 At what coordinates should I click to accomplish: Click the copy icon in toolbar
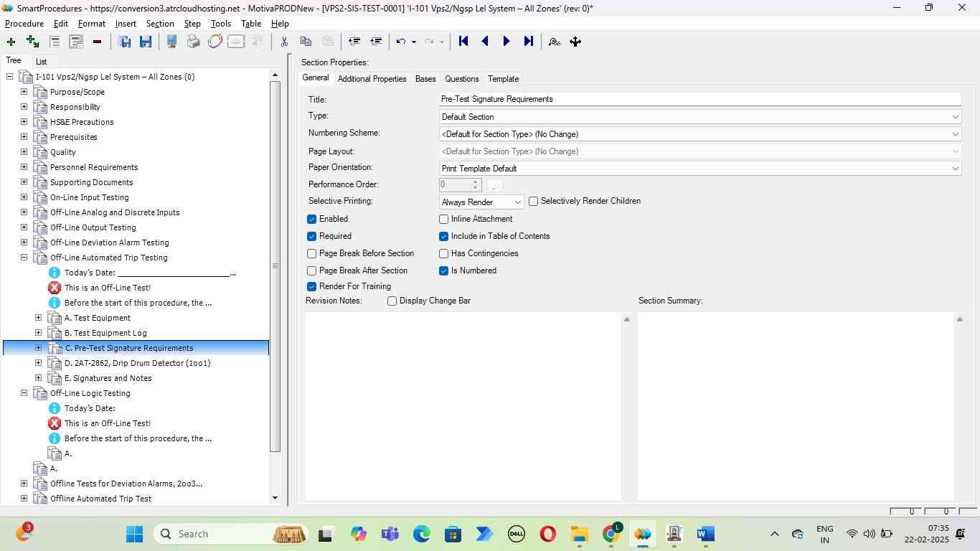[306, 42]
